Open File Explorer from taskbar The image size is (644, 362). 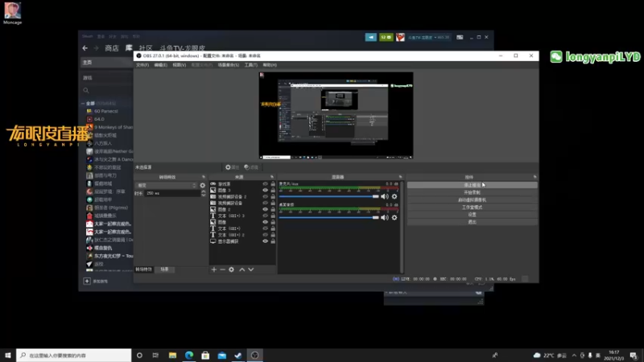tap(172, 355)
